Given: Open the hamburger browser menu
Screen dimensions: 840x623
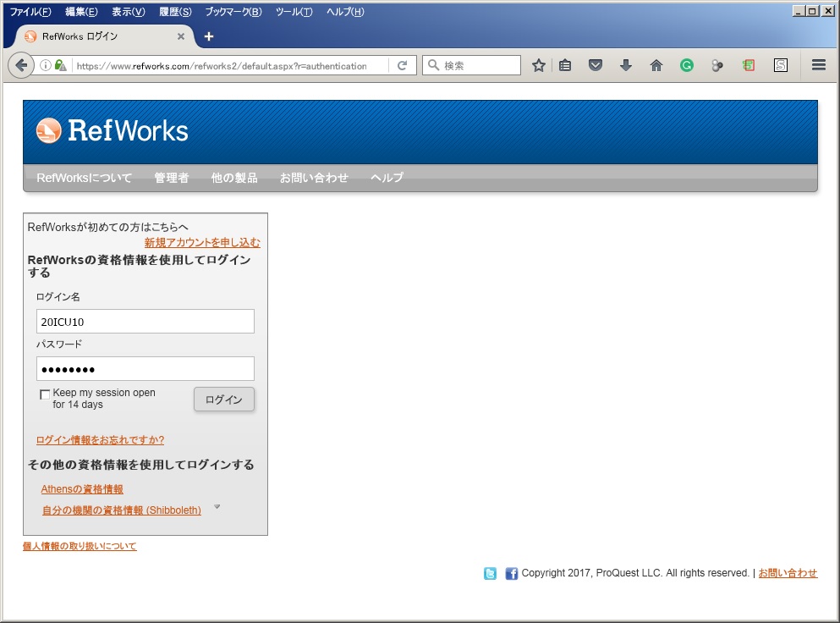Looking at the screenshot, I should (818, 65).
